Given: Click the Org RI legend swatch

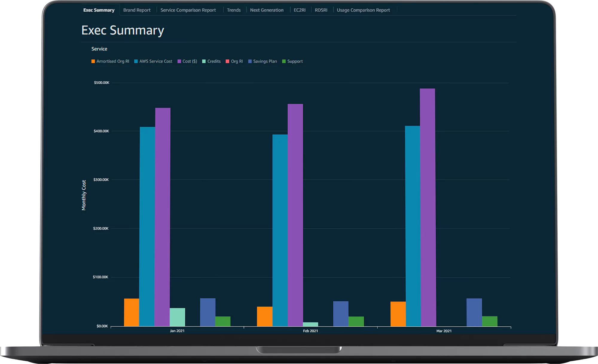Looking at the screenshot, I should pos(228,61).
